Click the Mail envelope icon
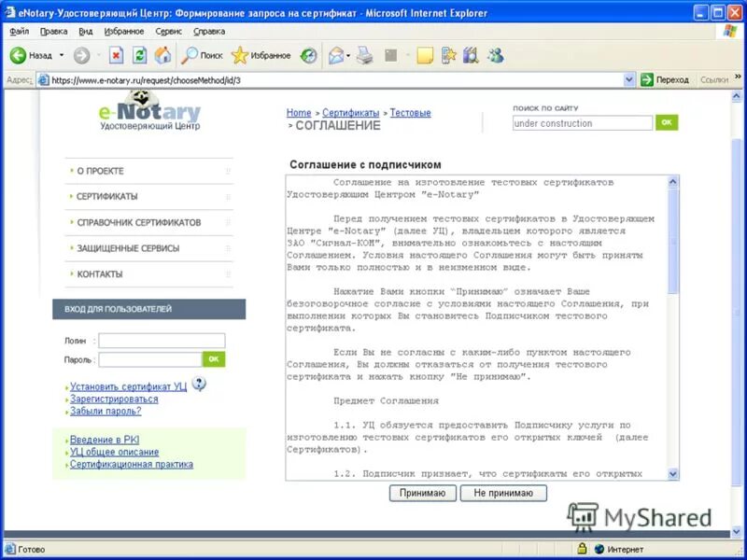The width and height of the screenshot is (747, 560). click(x=336, y=56)
